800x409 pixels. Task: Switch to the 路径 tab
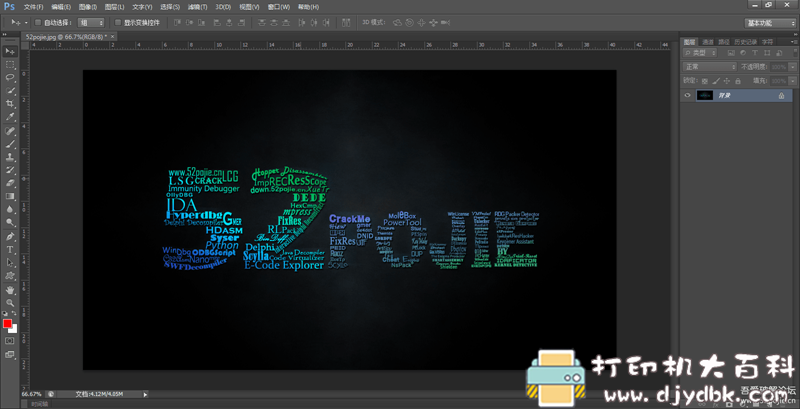click(x=723, y=42)
